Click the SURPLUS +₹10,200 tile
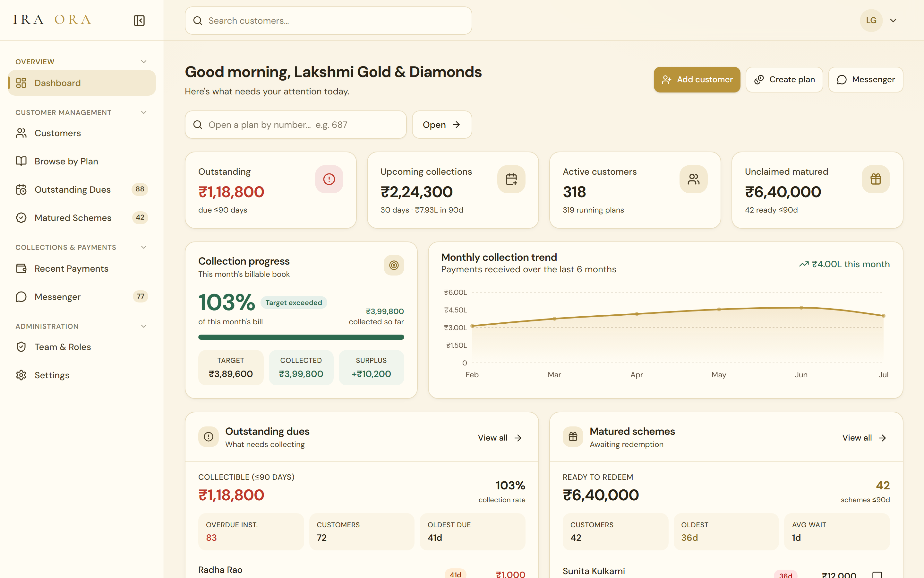924x578 pixels. (x=371, y=367)
